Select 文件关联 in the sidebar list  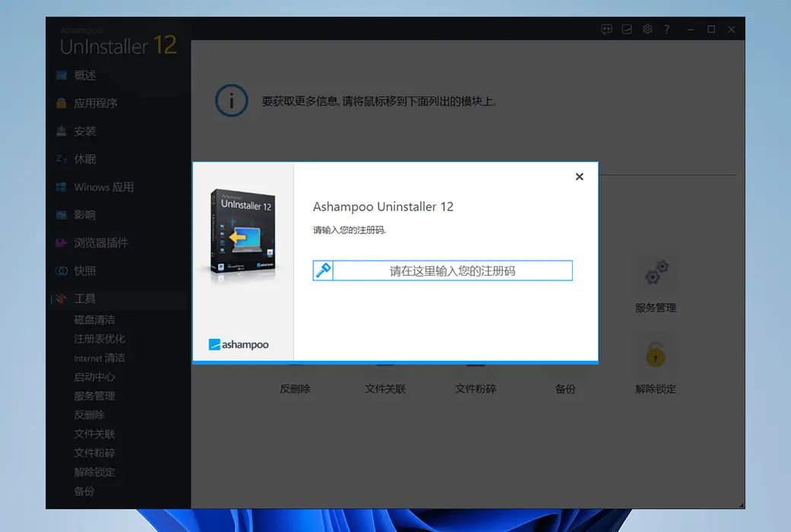point(94,434)
